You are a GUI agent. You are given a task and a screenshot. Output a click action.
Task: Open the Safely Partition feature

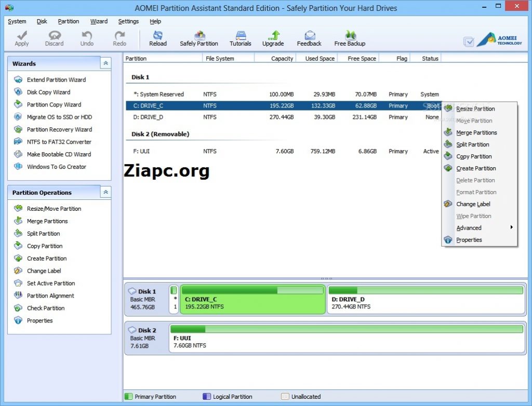[x=198, y=38]
